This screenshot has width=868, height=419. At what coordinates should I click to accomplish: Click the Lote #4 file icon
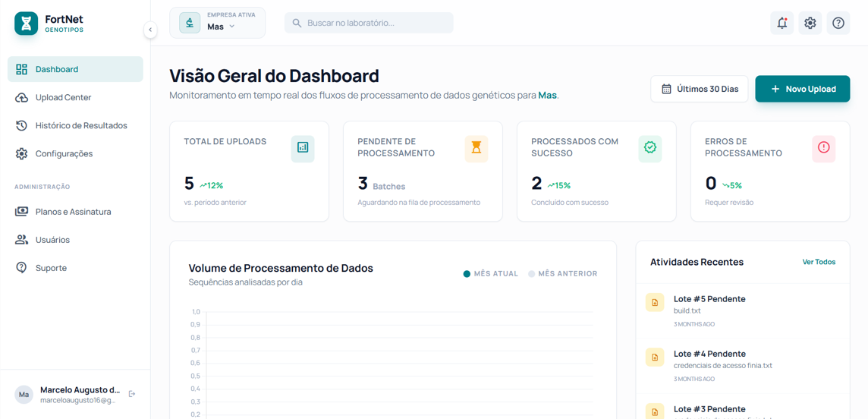point(655,357)
